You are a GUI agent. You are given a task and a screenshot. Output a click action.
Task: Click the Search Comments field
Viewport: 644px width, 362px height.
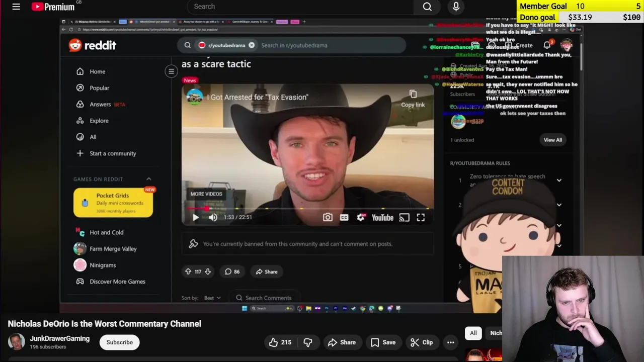pyautogui.click(x=264, y=298)
